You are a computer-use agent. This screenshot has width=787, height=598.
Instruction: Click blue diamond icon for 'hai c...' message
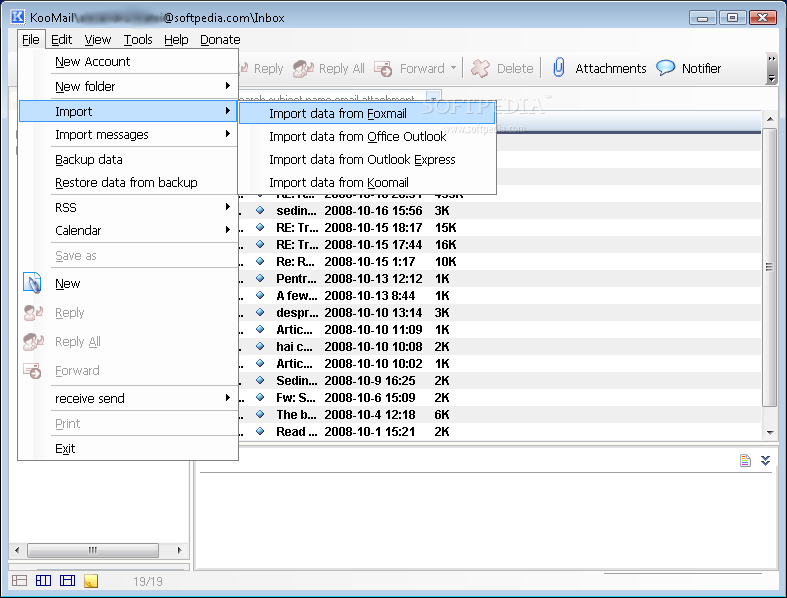point(260,346)
